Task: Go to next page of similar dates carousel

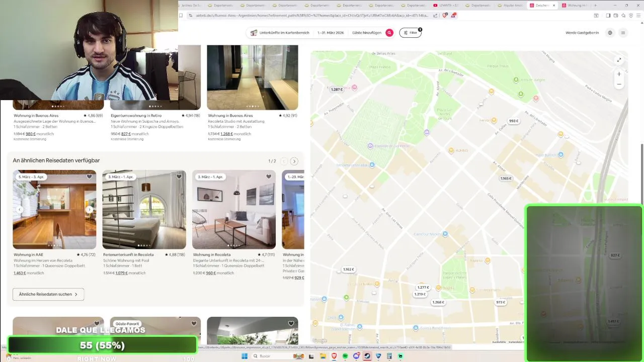Action: point(294,161)
